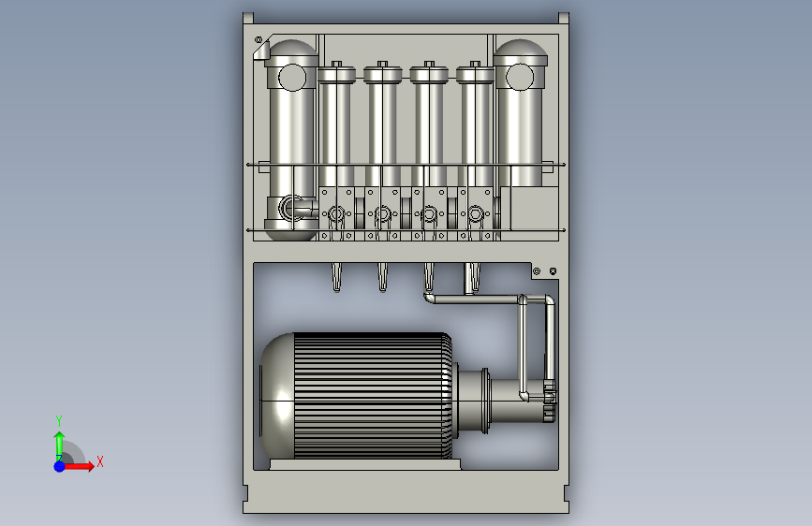Select the motor mounting base plate
This screenshot has width=812, height=526.
point(365,464)
